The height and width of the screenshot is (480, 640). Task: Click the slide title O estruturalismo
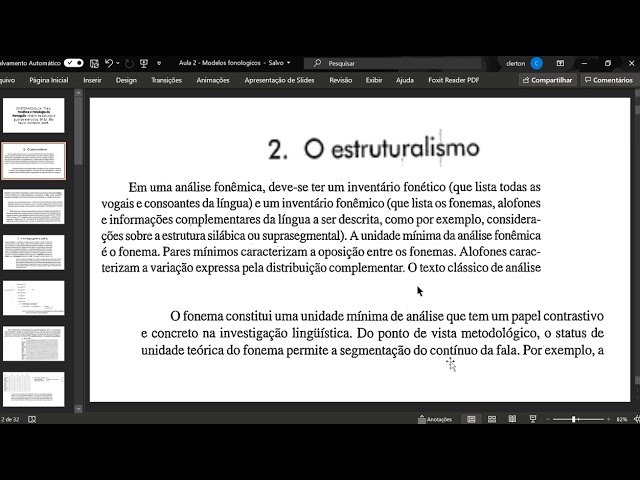tap(373, 149)
